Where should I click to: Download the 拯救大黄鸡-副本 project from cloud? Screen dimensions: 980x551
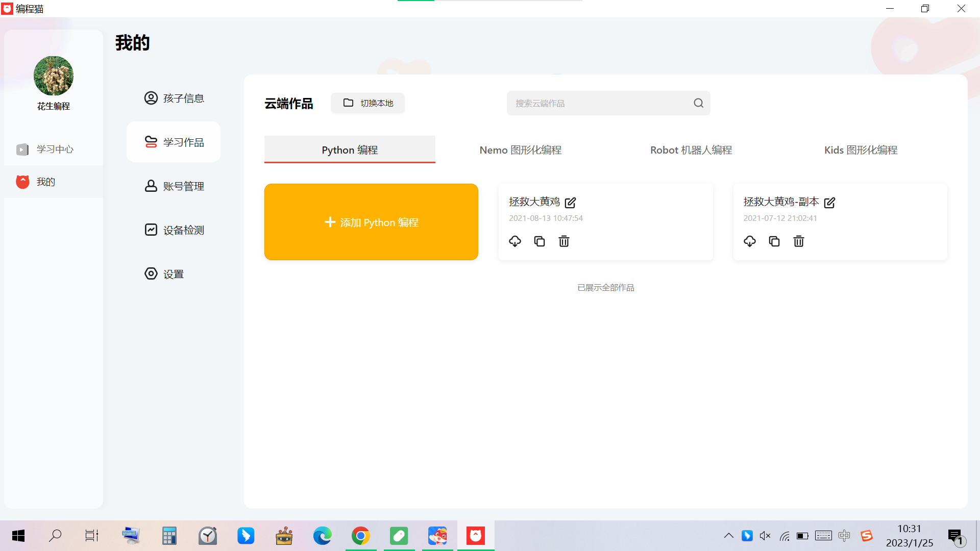(750, 241)
